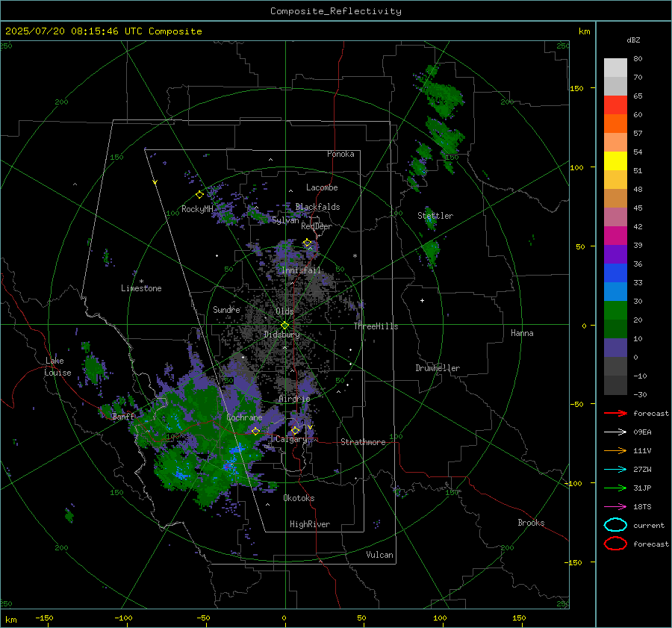
Task: Click the RockyMH label
Action: click(197, 209)
